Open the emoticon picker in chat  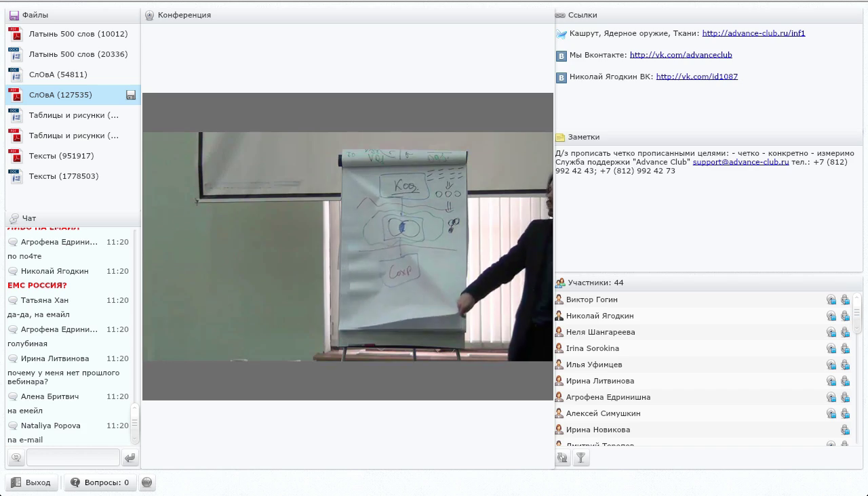(16, 457)
